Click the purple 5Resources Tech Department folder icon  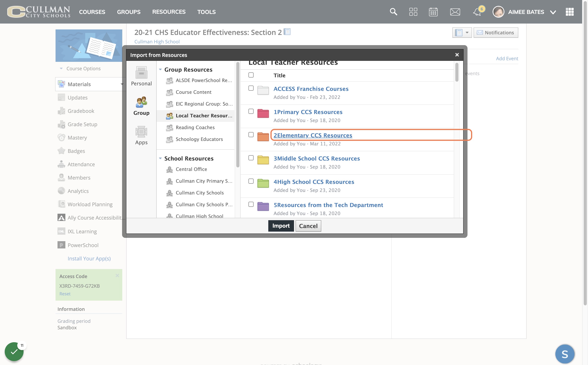pos(263,206)
